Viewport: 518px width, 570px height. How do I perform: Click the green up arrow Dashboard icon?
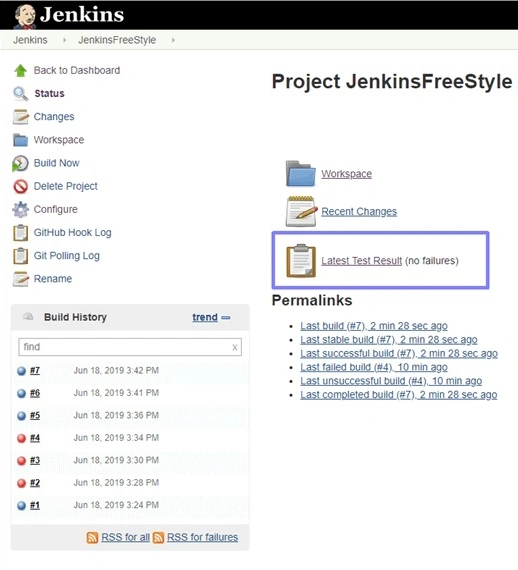point(20,71)
